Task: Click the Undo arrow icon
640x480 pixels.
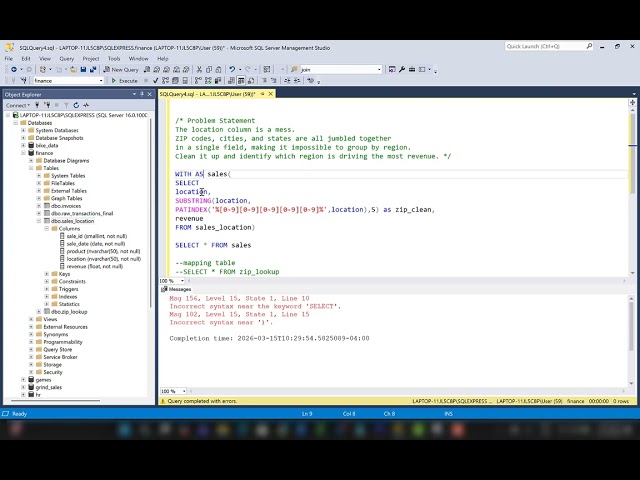Action: 232,69
